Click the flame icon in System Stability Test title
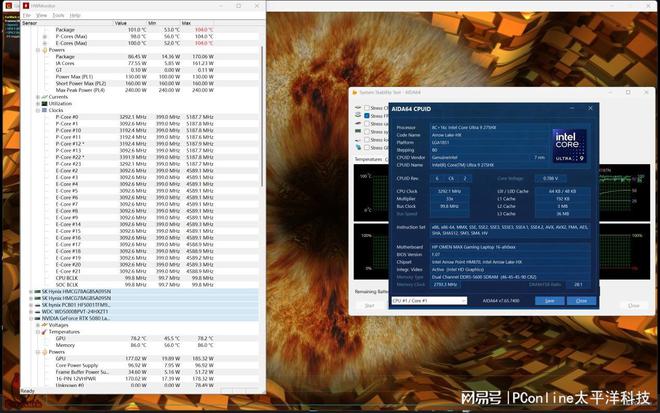Viewport: 660px width, 413px height. click(354, 92)
